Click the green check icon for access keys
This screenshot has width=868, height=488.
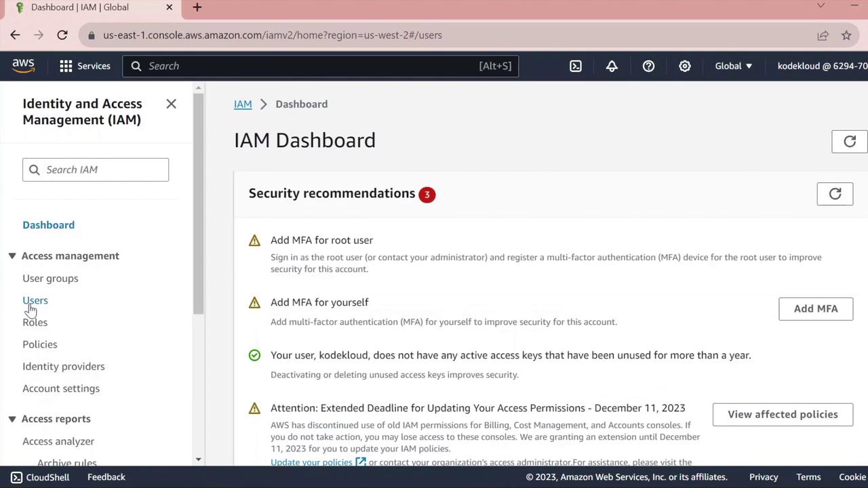point(254,355)
